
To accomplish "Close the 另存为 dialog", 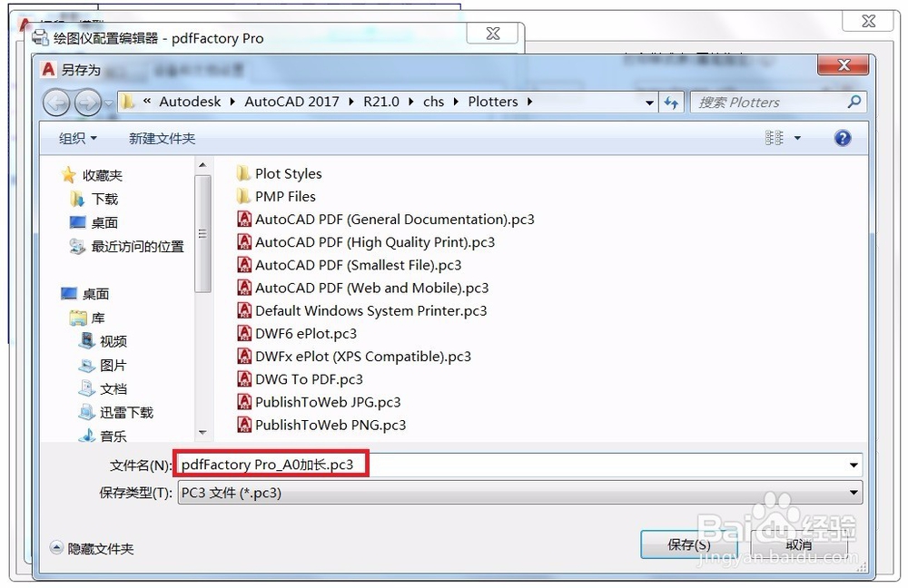I will tap(844, 65).
